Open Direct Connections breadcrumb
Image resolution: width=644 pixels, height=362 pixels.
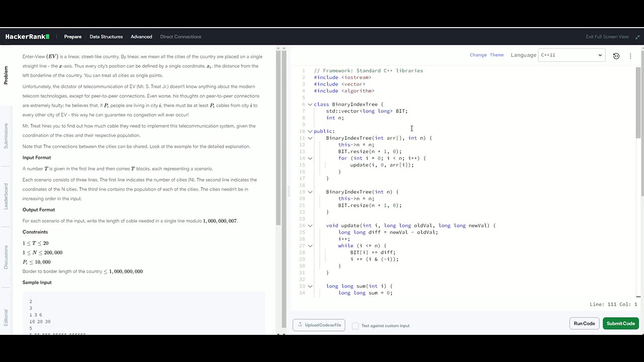(x=181, y=37)
